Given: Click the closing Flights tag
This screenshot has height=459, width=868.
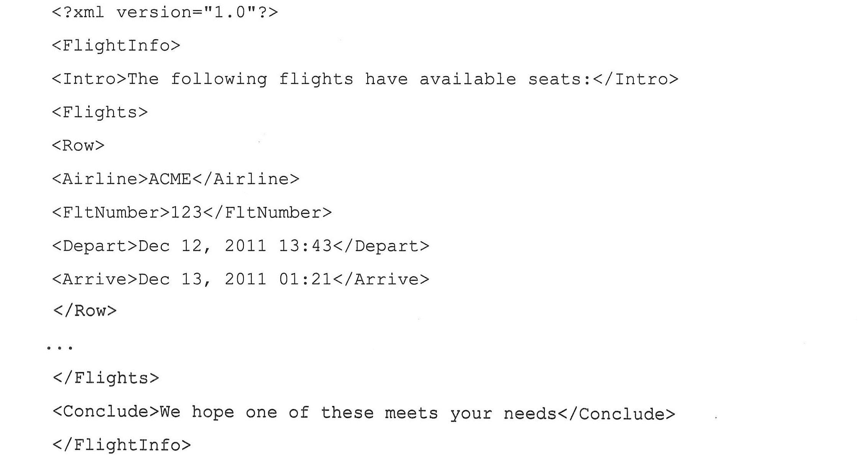Looking at the screenshot, I should [106, 378].
